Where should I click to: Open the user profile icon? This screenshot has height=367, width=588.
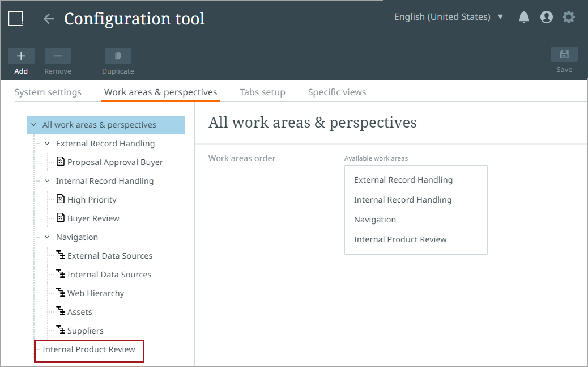tap(547, 18)
